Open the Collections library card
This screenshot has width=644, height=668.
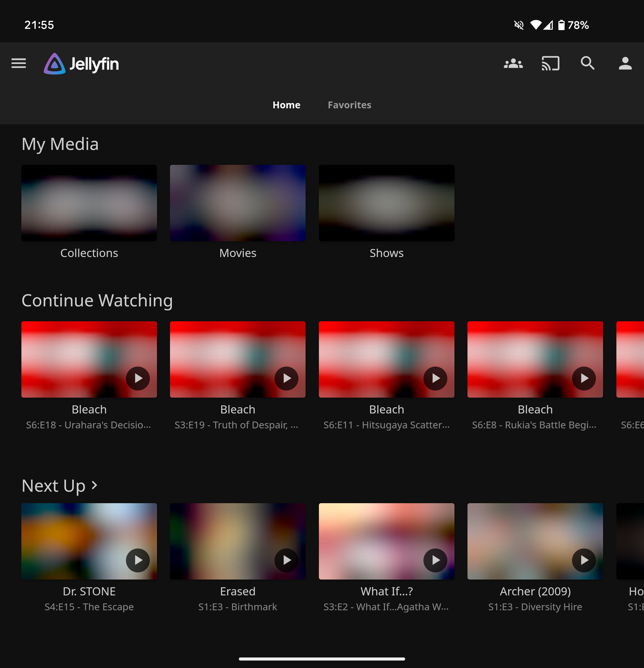(89, 203)
